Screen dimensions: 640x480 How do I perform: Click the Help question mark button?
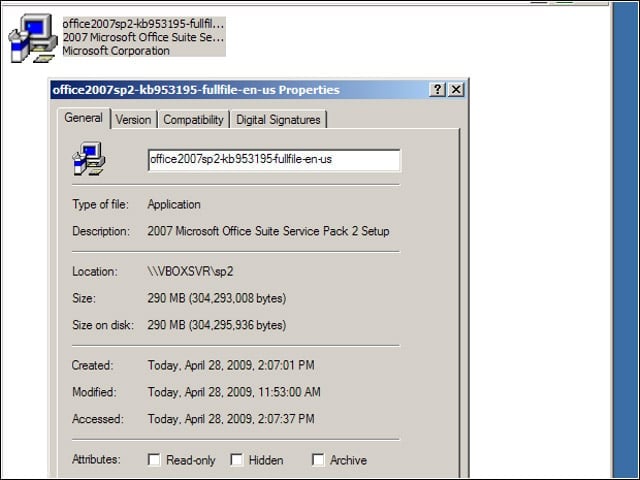tap(437, 89)
